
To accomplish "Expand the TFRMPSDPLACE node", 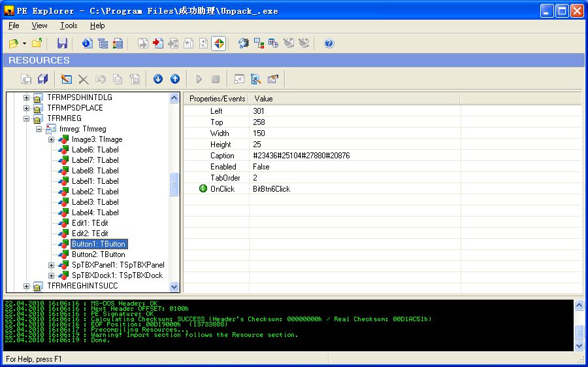I will point(26,108).
